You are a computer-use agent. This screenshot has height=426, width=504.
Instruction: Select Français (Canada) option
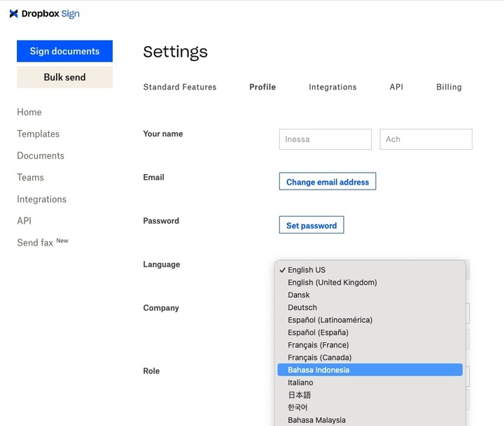[370, 357]
